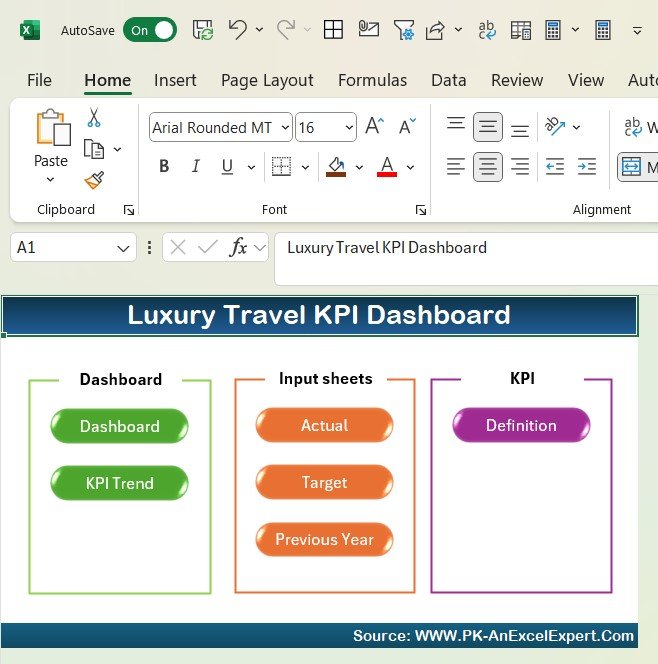Set Bottom Align for cell
Screen dimensions: 658x664
pyautogui.click(x=520, y=129)
